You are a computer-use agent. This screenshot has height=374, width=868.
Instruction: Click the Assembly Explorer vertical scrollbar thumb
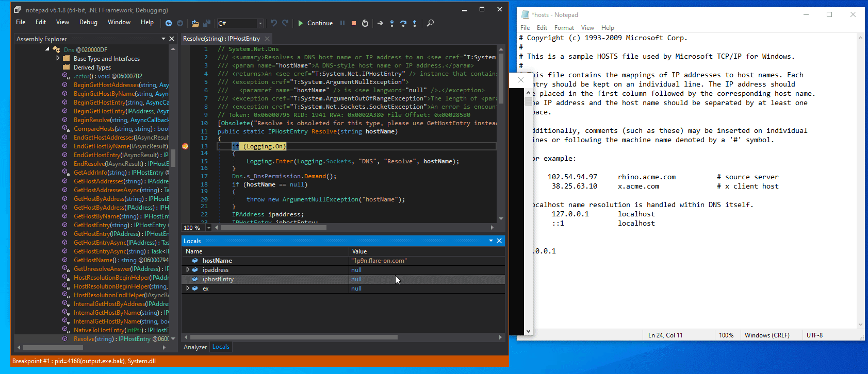coord(173,158)
